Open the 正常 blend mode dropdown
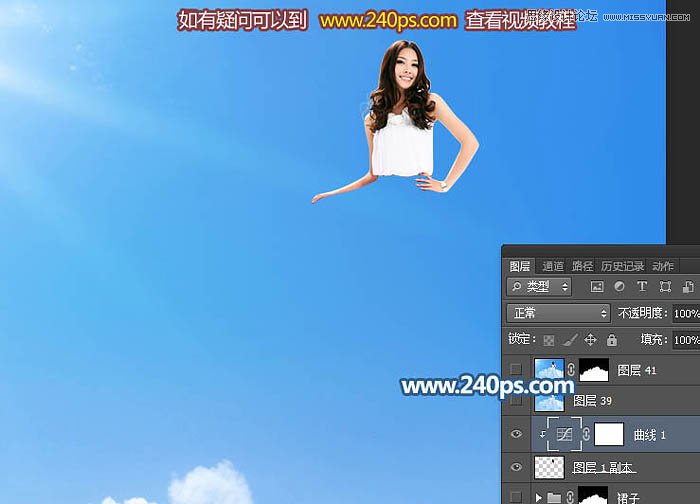Viewport: 700px width, 504px height. [557, 313]
